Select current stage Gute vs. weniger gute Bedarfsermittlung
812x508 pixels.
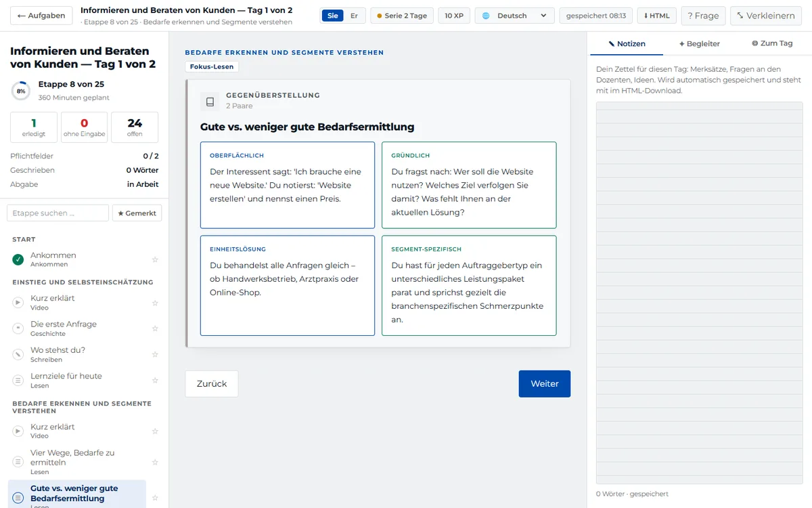coord(77,494)
